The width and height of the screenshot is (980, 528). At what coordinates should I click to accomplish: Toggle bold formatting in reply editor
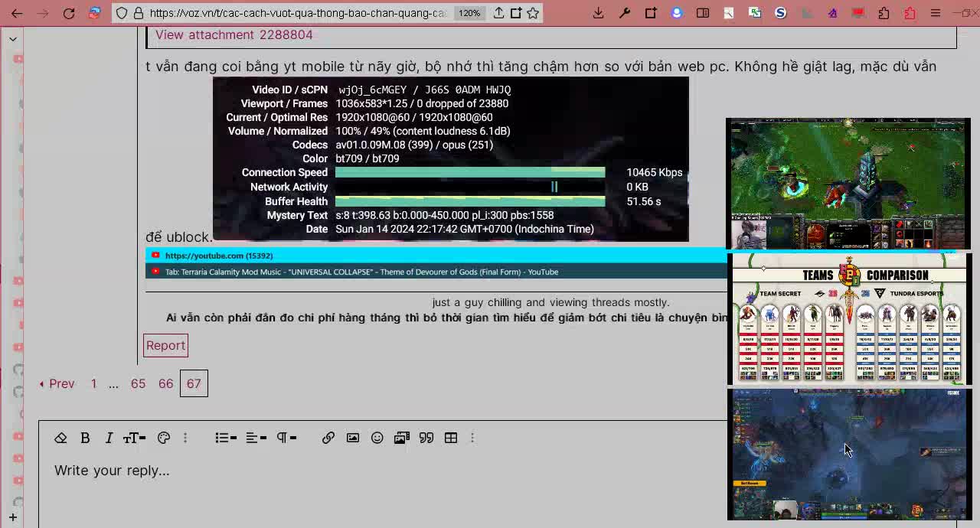85,438
